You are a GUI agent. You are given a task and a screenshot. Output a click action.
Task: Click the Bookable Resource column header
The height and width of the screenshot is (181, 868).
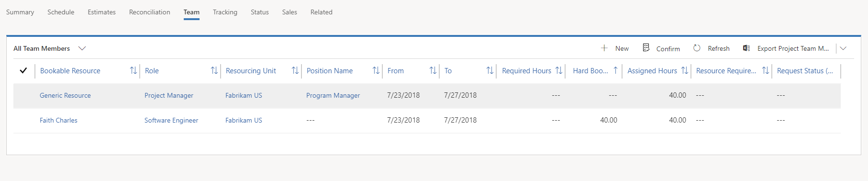click(x=70, y=70)
